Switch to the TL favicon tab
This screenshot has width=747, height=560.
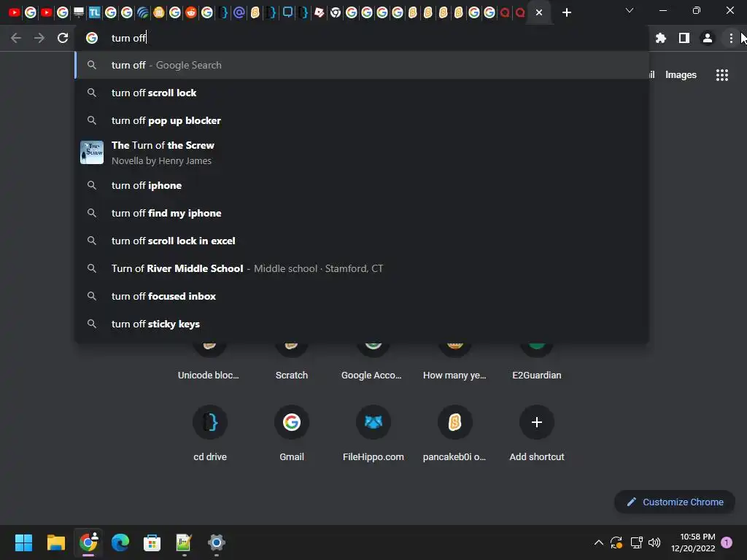coord(94,12)
